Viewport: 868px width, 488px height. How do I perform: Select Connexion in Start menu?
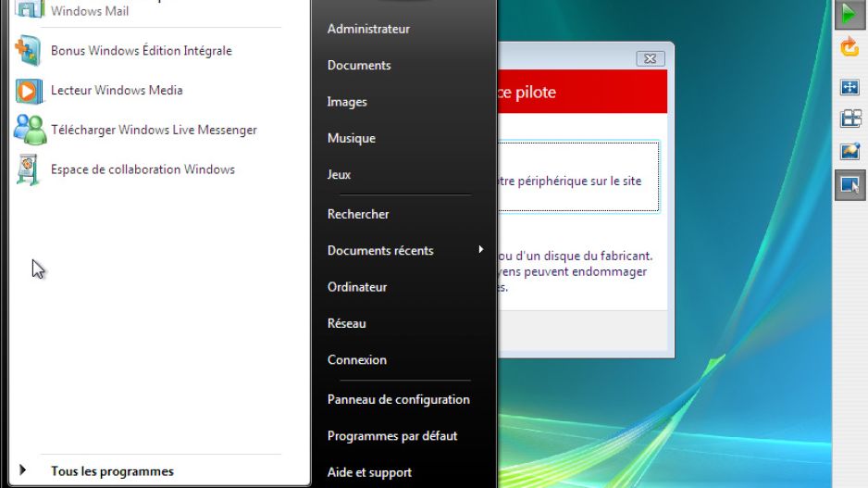click(x=356, y=360)
